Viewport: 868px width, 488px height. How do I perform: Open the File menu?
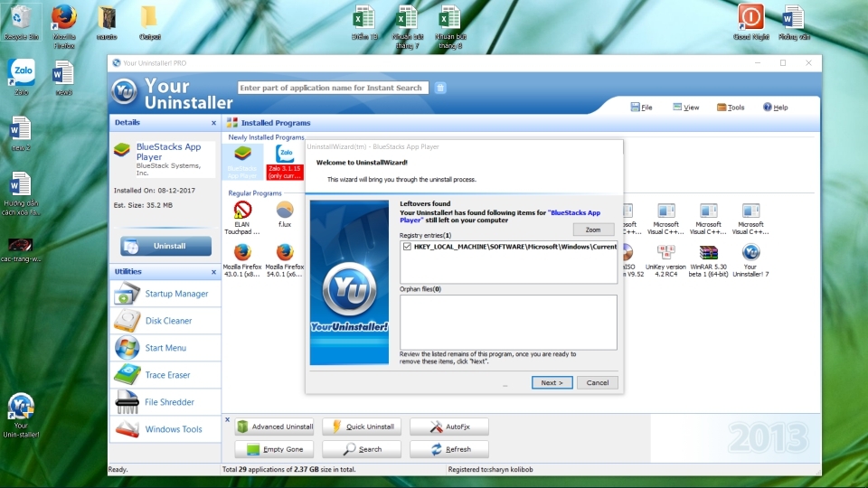(x=642, y=108)
